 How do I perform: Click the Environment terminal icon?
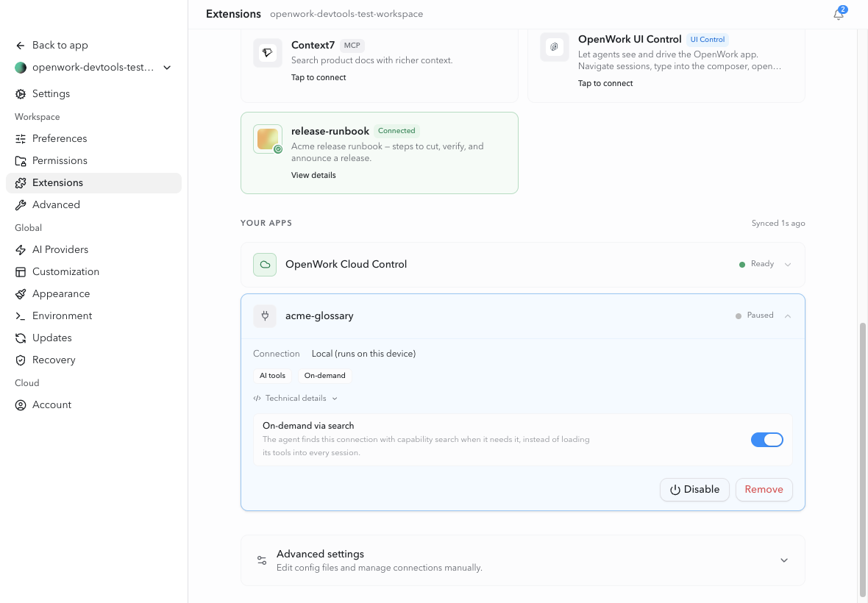click(21, 316)
